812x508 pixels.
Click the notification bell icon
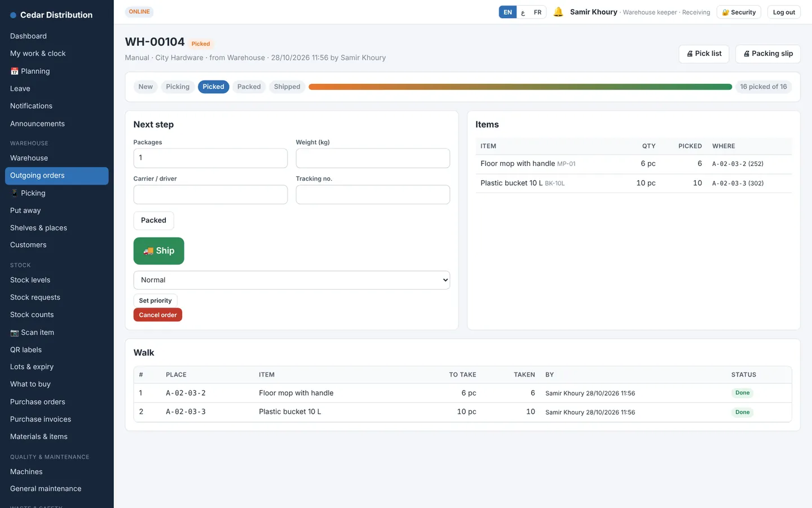[x=558, y=12]
